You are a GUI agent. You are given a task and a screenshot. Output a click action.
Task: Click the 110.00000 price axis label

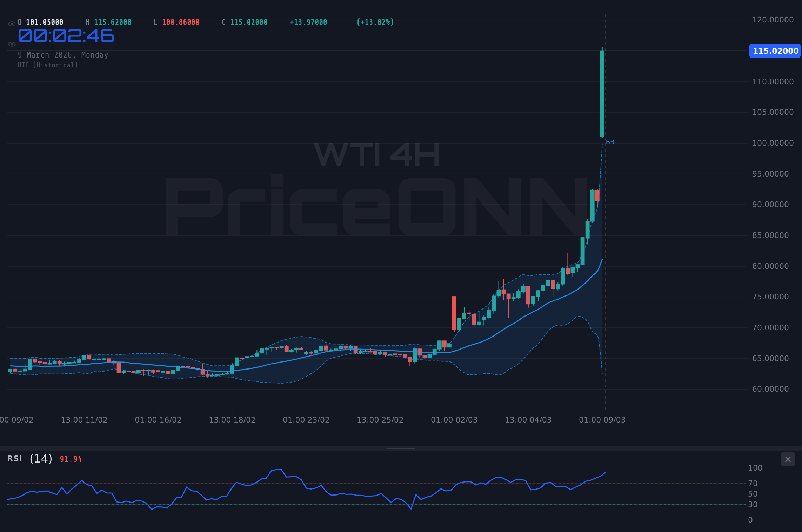click(773, 82)
